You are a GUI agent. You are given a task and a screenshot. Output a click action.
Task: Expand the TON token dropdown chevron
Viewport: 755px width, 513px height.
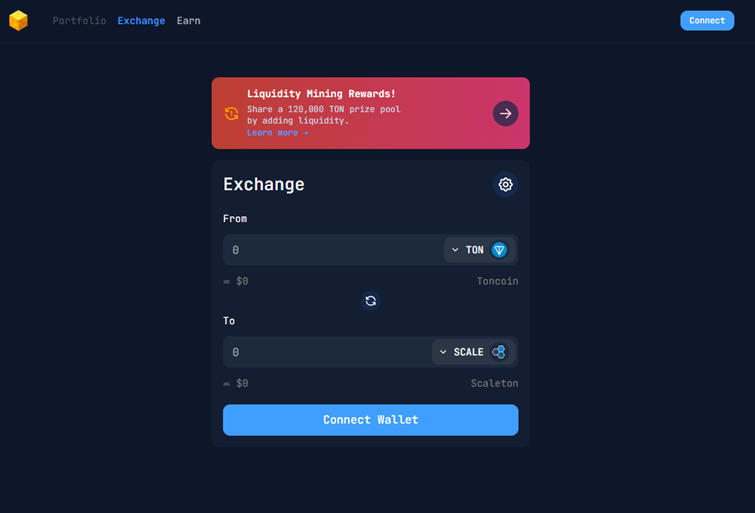pyautogui.click(x=455, y=250)
